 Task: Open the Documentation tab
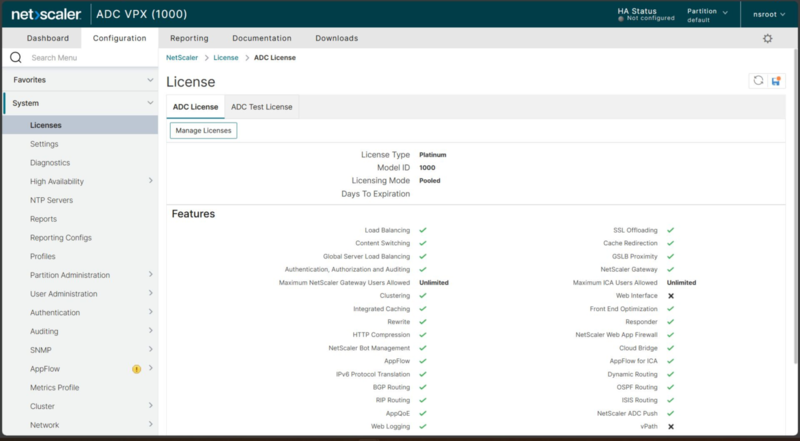click(262, 38)
